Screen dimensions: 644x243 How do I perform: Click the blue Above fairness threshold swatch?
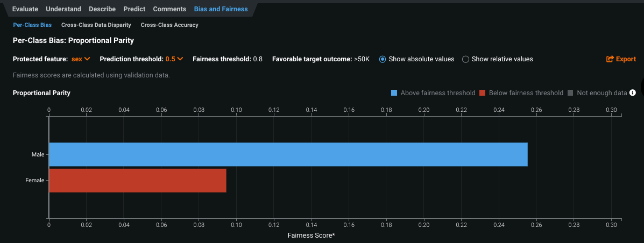point(394,93)
